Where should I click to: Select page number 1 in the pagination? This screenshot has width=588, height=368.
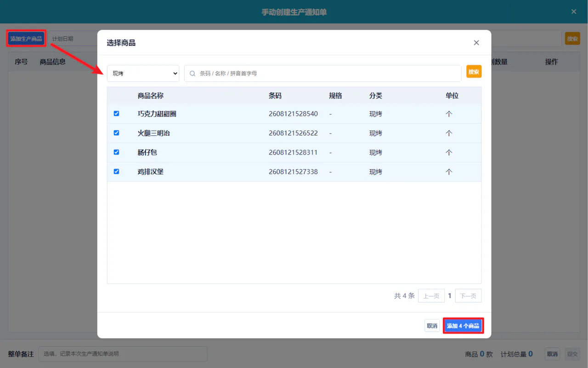[x=450, y=296]
